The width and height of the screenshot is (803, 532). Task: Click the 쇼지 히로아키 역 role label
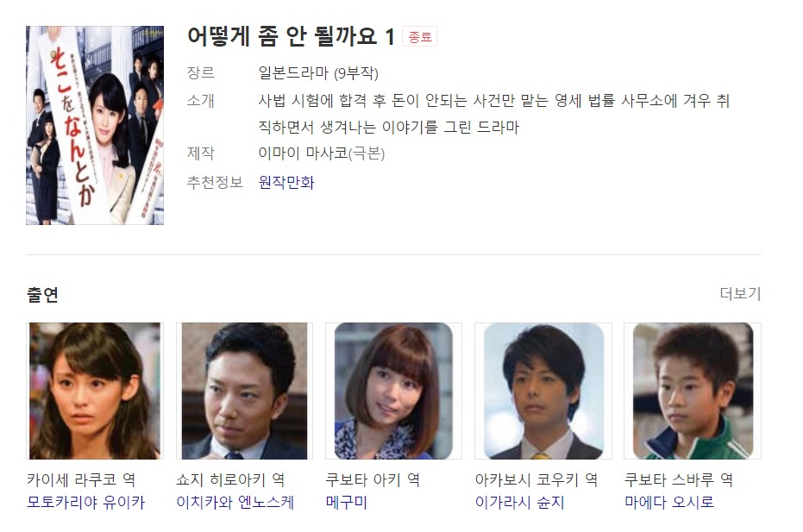click(x=230, y=479)
